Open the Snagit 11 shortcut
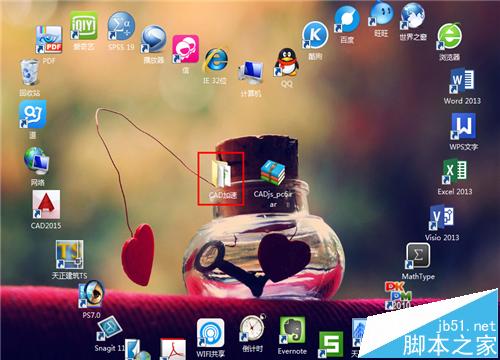Image resolution: width=500 pixels, height=360 pixels. click(110, 329)
